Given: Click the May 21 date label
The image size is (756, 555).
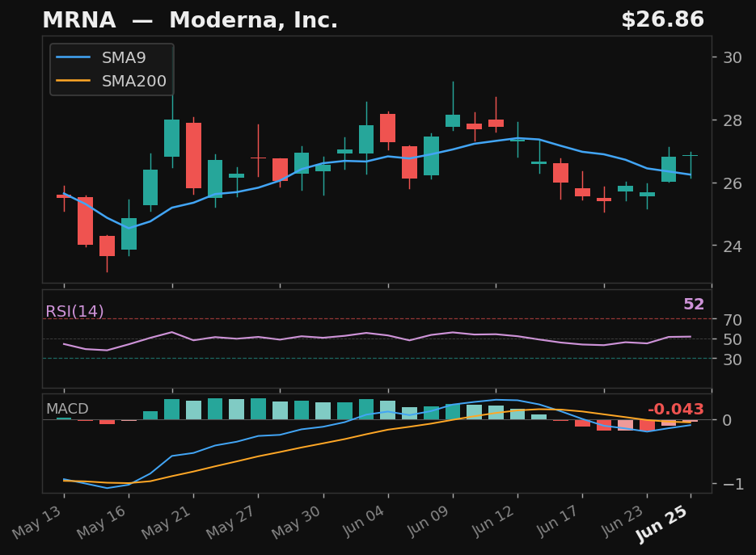Looking at the screenshot, I should click(167, 522).
